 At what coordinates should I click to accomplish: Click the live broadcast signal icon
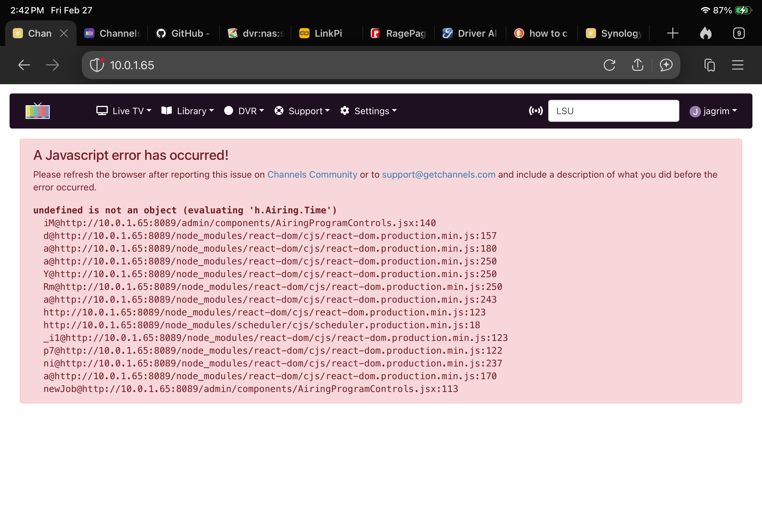(x=535, y=111)
